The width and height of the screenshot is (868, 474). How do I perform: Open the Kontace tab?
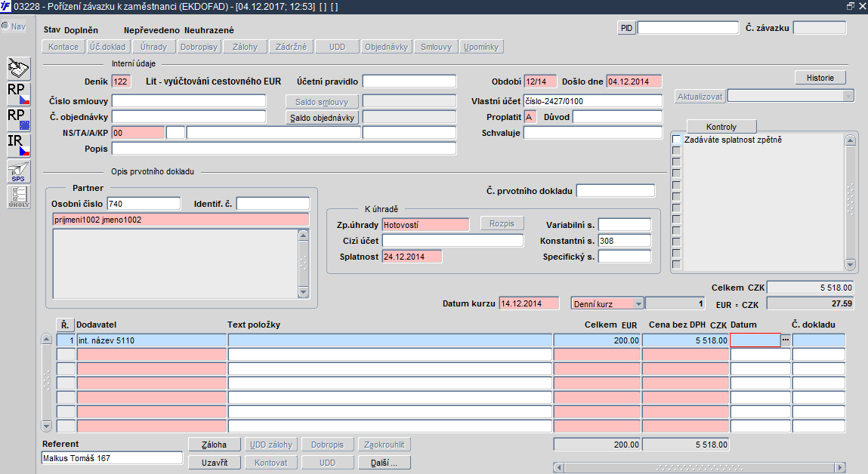(x=63, y=47)
